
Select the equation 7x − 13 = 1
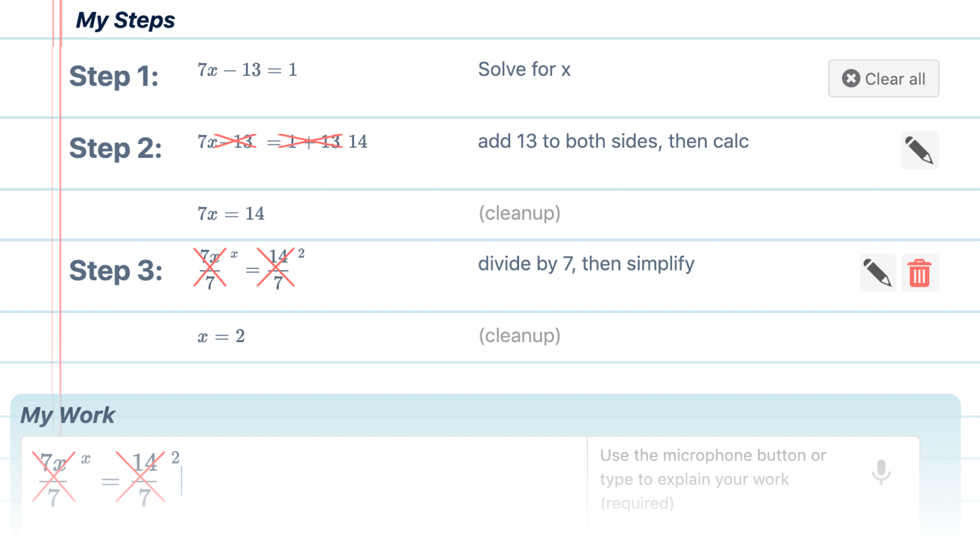click(246, 69)
